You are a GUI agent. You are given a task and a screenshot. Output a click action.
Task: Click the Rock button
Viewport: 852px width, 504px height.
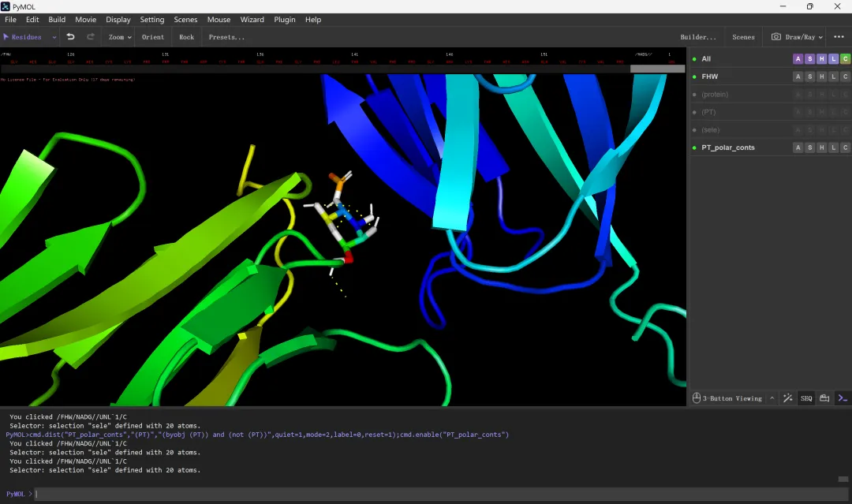(x=186, y=37)
